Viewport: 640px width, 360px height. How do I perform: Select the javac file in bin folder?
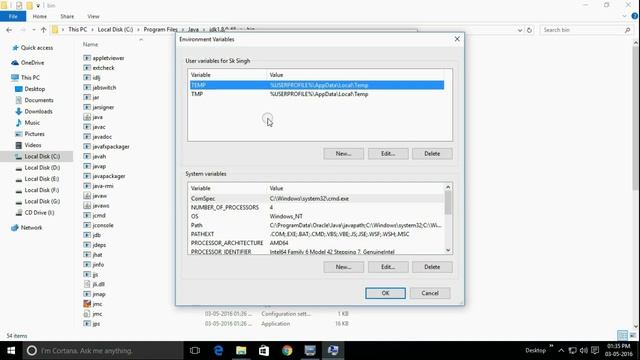[99, 127]
